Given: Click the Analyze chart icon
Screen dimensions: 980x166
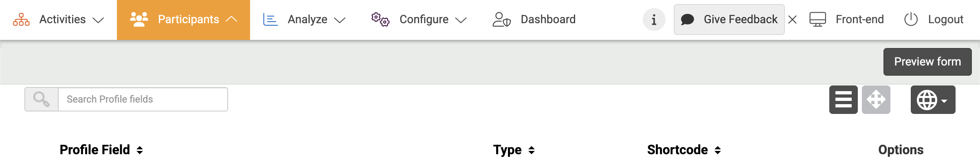Looking at the screenshot, I should 270,20.
